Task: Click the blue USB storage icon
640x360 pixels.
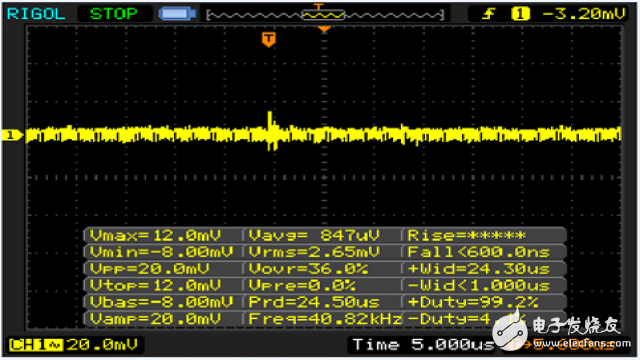Action: (x=178, y=14)
